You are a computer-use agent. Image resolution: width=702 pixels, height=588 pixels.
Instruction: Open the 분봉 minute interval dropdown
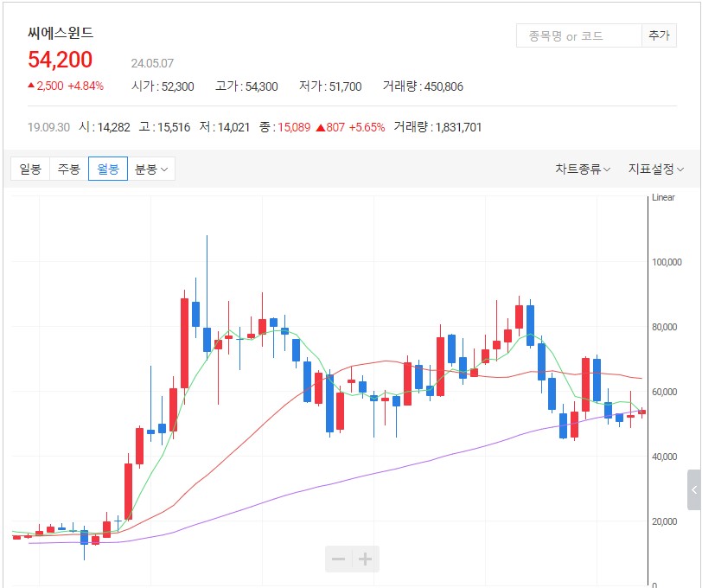coord(152,169)
